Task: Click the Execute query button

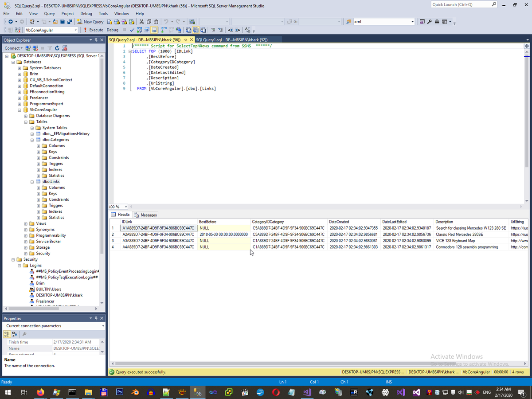Action: coord(94,30)
